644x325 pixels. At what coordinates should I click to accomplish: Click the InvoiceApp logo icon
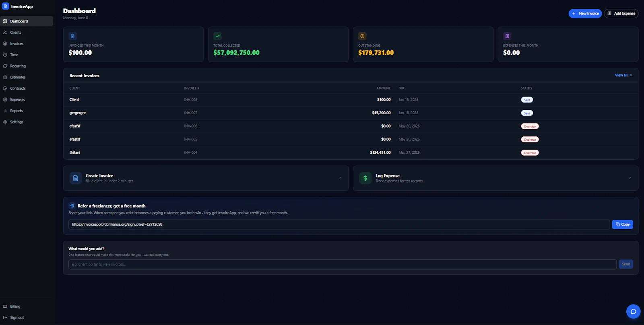[6, 6]
